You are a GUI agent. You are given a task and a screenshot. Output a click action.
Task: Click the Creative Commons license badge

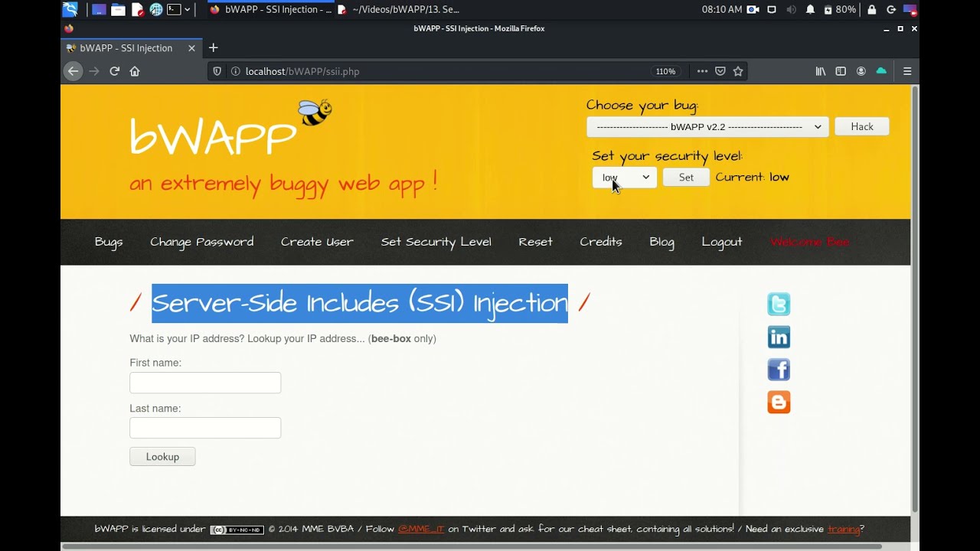pyautogui.click(x=237, y=530)
